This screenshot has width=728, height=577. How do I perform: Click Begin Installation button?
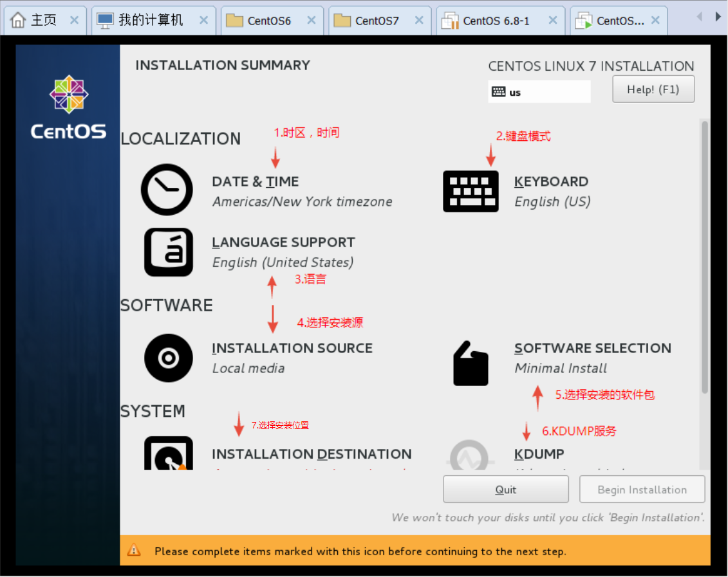[x=642, y=490]
